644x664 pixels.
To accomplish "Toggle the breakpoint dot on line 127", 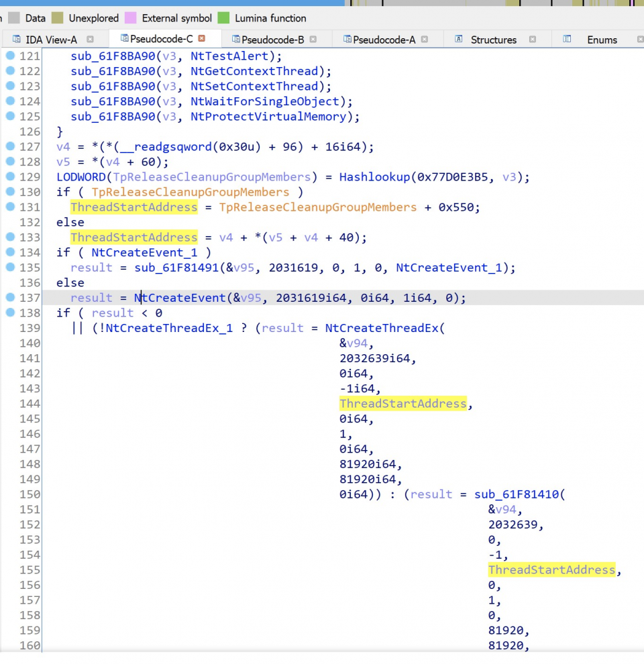I will pos(10,146).
